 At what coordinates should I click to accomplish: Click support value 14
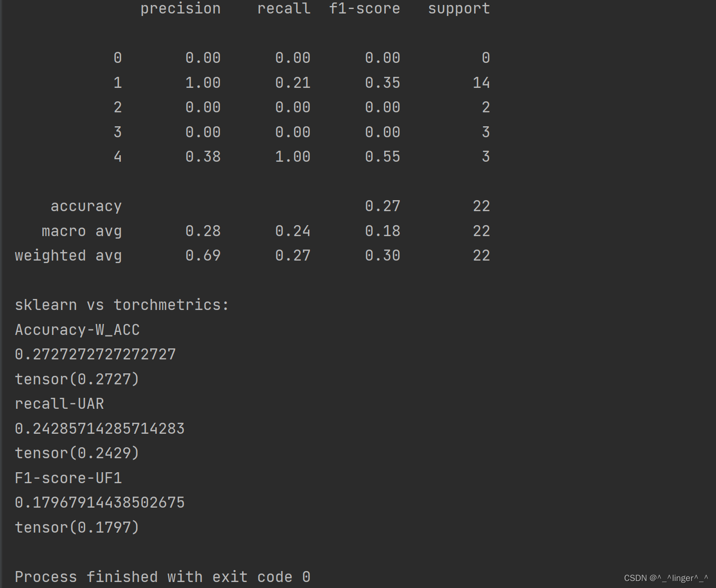pyautogui.click(x=481, y=83)
